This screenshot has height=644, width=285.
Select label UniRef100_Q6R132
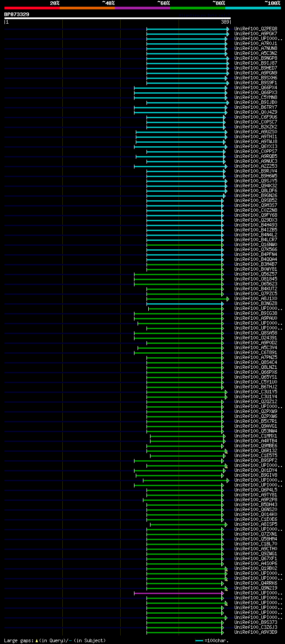pyautogui.click(x=256, y=450)
